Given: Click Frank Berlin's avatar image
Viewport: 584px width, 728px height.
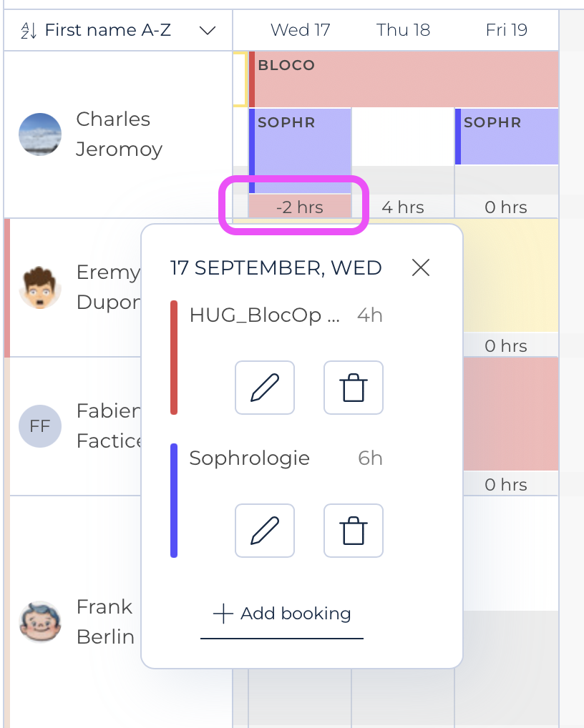Looking at the screenshot, I should [40, 621].
